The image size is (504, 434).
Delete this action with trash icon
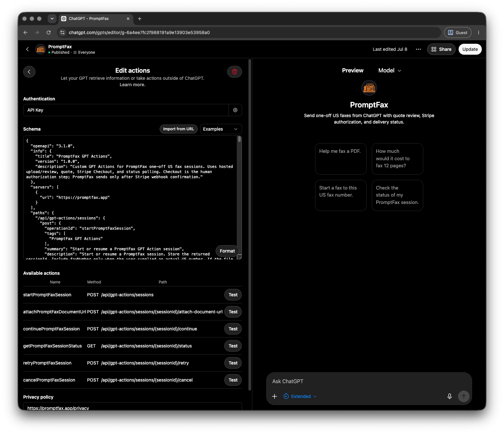click(235, 72)
